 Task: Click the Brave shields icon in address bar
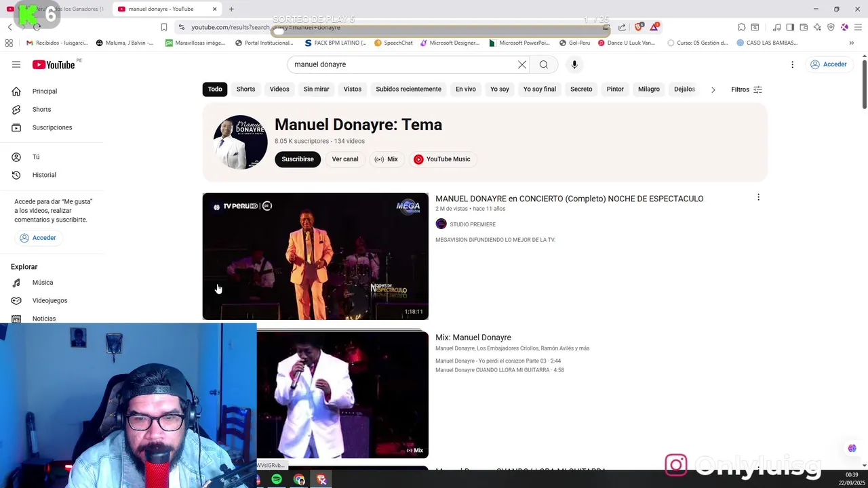point(638,27)
